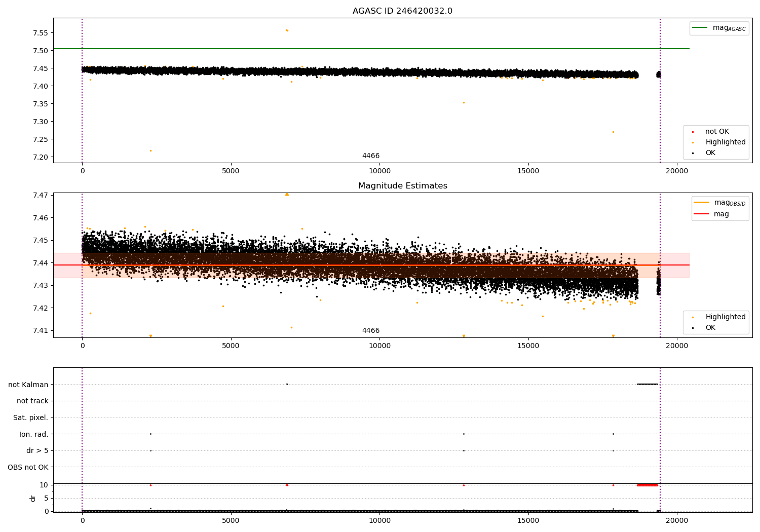Click the orange mag OBSID legend line
The width and height of the screenshot is (760, 532).
tap(702, 203)
